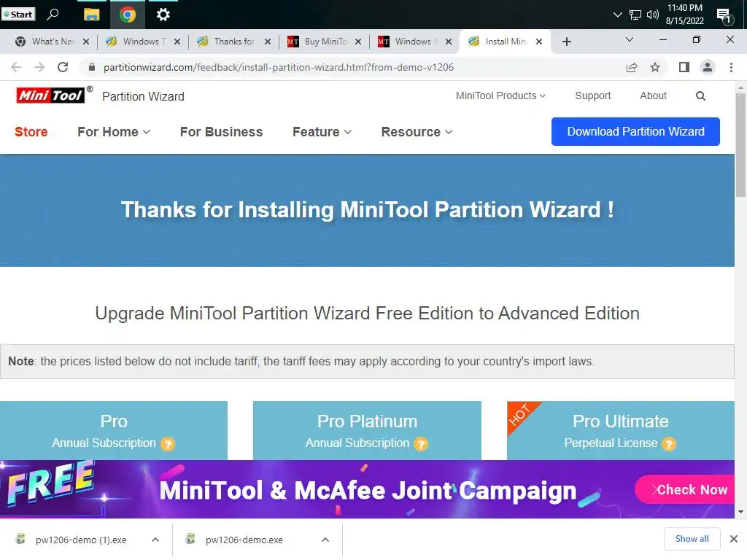Open the For Business menu item
This screenshot has height=560, width=747.
tap(221, 132)
